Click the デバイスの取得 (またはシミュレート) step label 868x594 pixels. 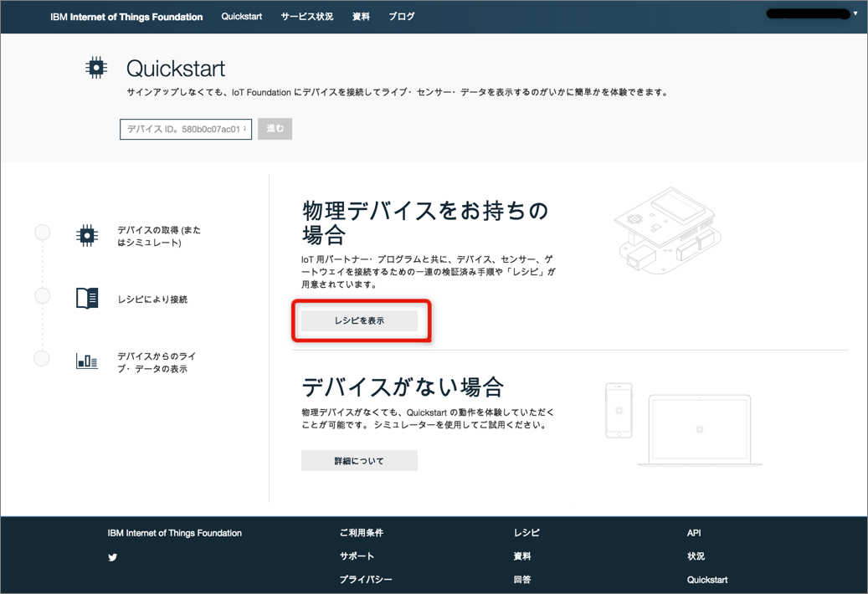pyautogui.click(x=159, y=236)
